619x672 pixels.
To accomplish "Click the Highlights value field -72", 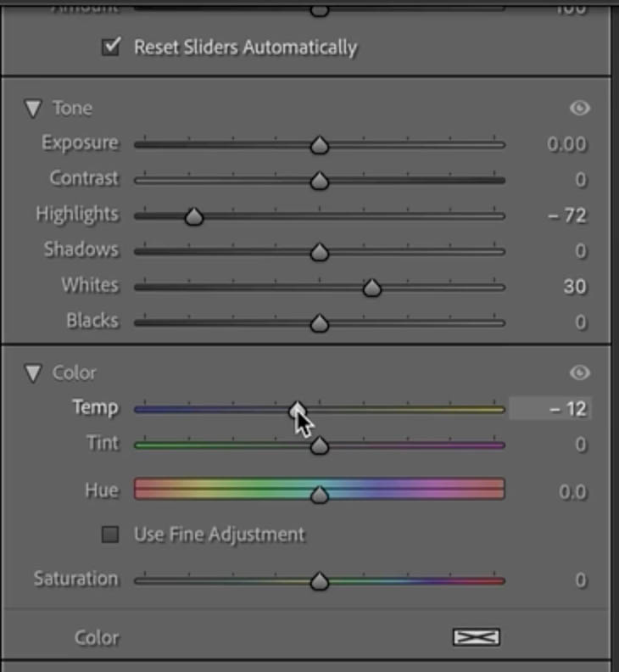I will click(566, 216).
